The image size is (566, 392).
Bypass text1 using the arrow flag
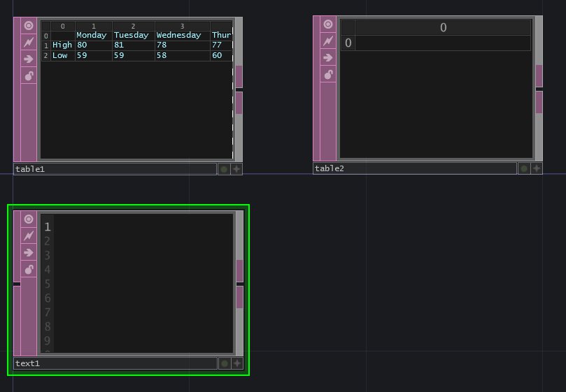29,253
